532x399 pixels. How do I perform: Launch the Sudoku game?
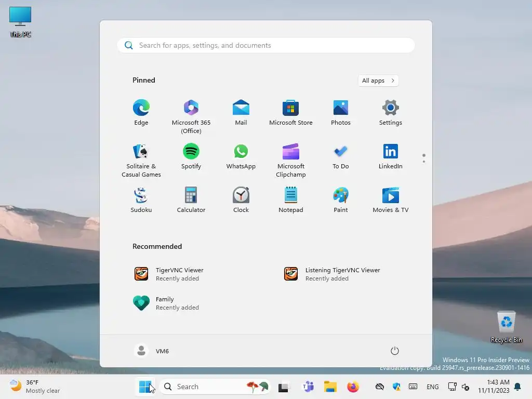click(141, 200)
